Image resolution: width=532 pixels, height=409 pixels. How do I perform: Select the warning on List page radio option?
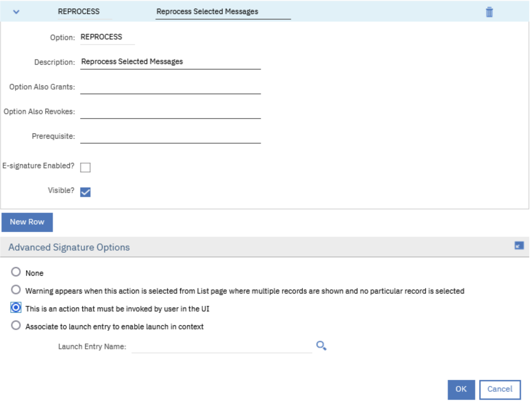tap(16, 290)
